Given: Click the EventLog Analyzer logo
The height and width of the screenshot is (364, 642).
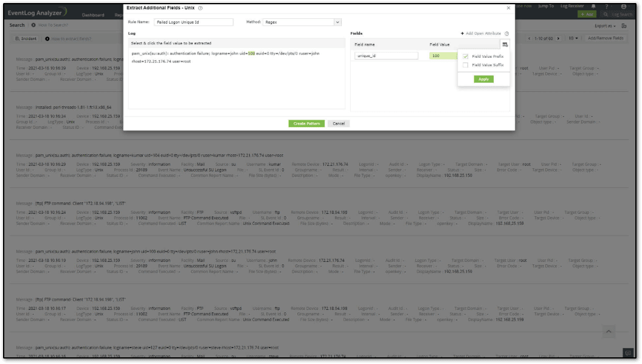Looking at the screenshot, I should [x=37, y=13].
